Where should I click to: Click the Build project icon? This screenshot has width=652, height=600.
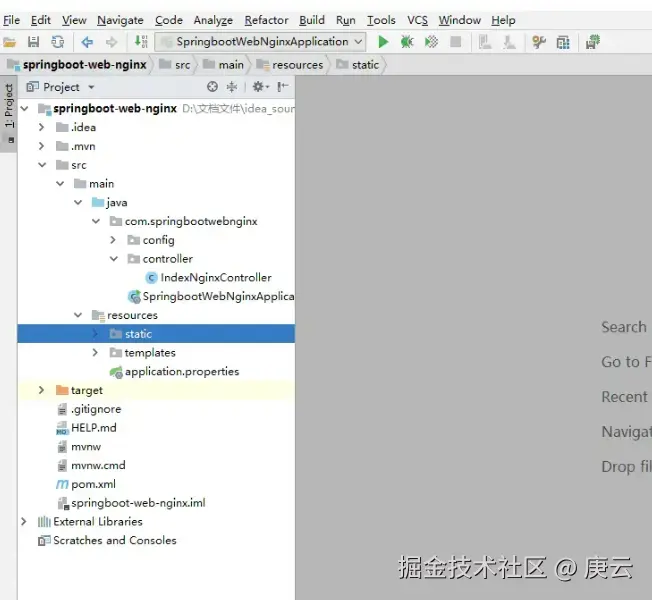141,42
